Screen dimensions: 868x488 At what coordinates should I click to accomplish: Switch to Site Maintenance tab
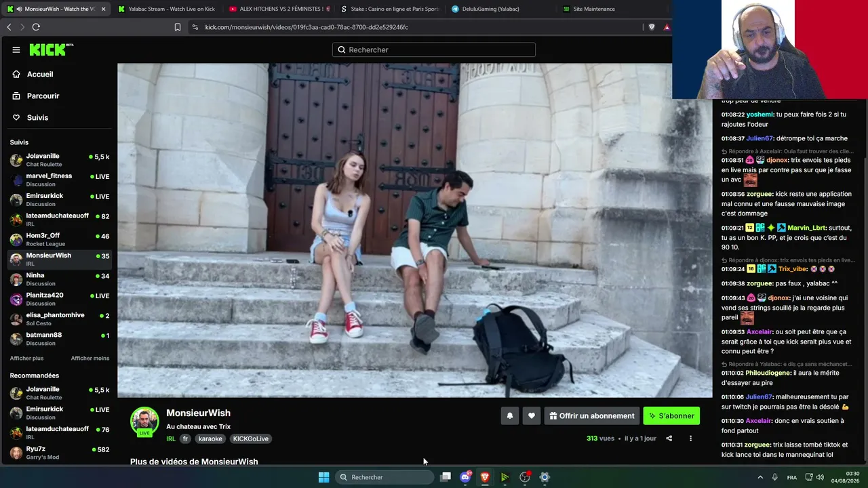[x=593, y=9]
